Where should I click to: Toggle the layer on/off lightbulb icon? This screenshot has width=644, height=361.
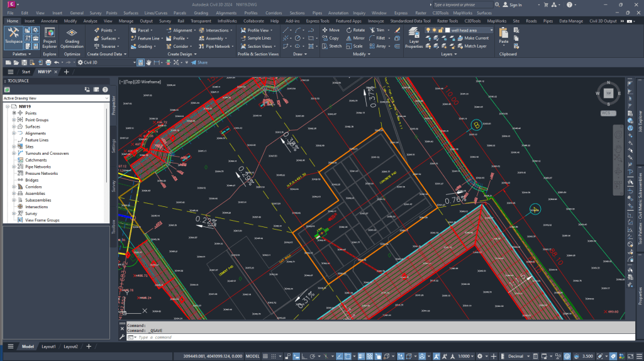(x=428, y=30)
